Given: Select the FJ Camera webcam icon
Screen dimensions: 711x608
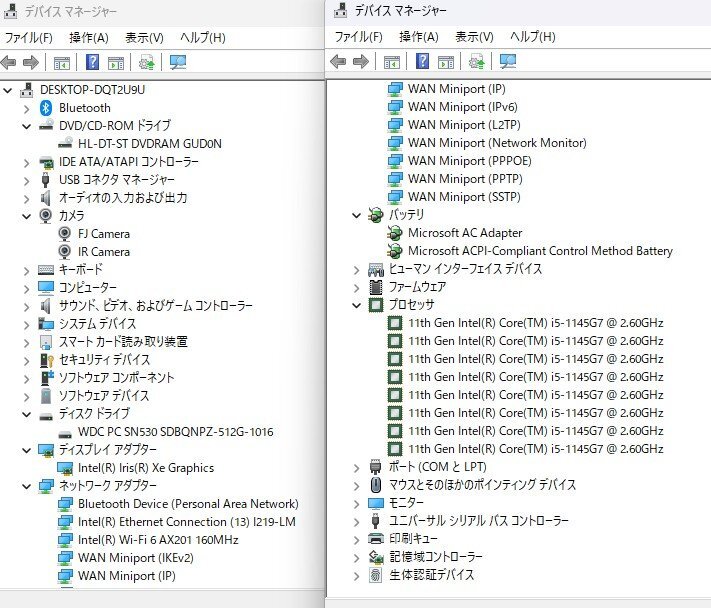Looking at the screenshot, I should [65, 234].
